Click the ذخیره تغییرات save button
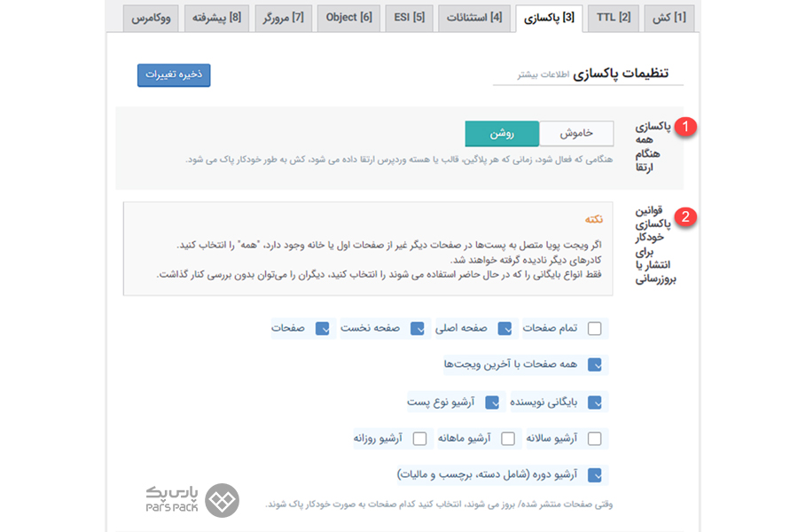Screen dimensions: 798x532 [x=174, y=74]
